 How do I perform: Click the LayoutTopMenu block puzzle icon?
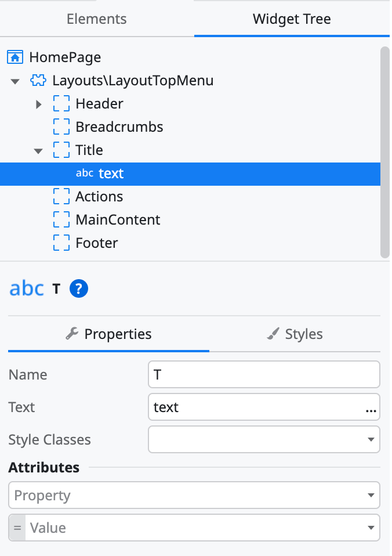(x=38, y=81)
